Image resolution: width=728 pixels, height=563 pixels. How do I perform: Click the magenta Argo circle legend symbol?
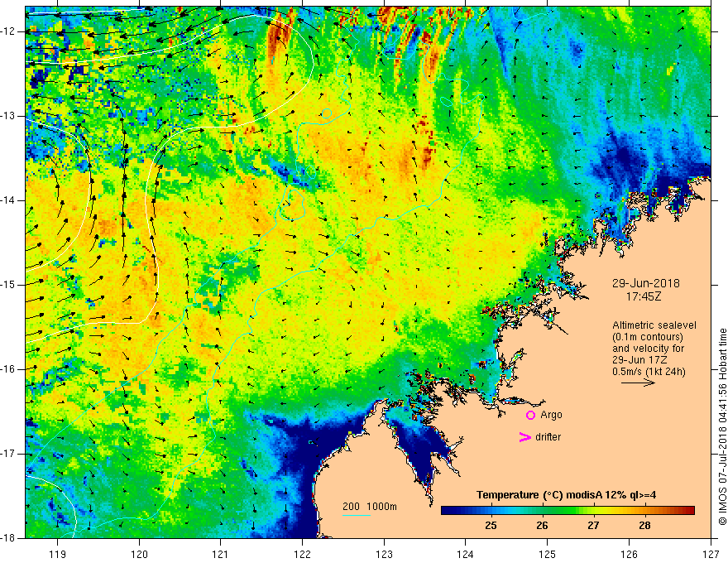[530, 415]
